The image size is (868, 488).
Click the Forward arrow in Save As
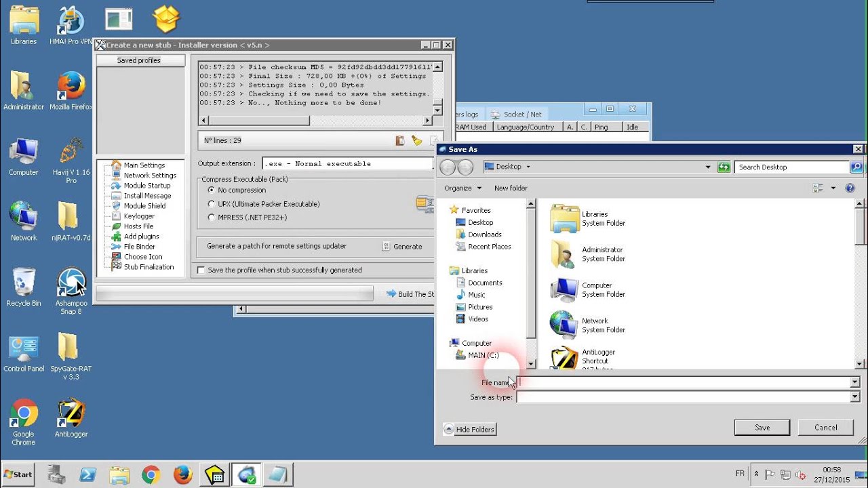(465, 167)
